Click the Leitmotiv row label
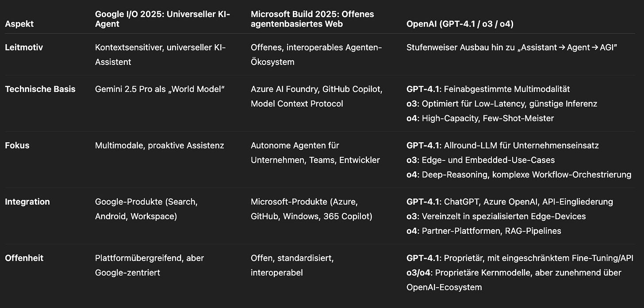The height and width of the screenshot is (308, 644). click(24, 47)
